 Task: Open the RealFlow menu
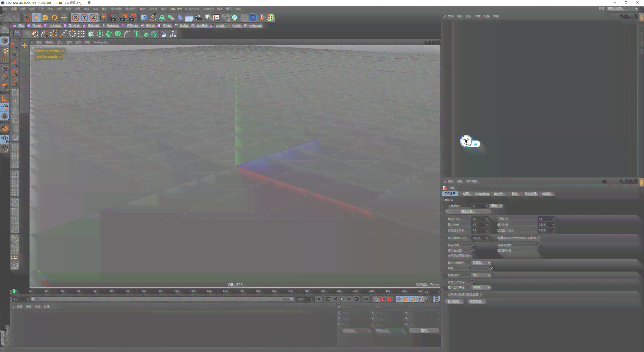(176, 9)
